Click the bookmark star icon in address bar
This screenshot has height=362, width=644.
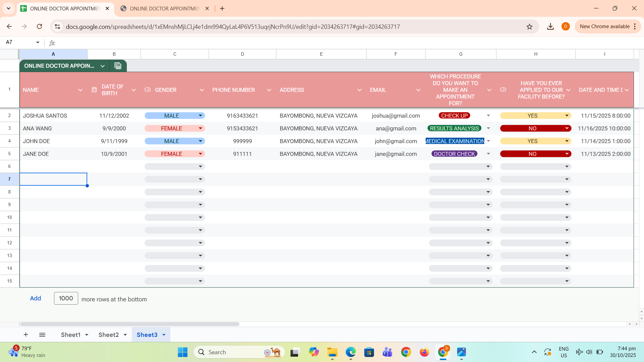click(529, 27)
